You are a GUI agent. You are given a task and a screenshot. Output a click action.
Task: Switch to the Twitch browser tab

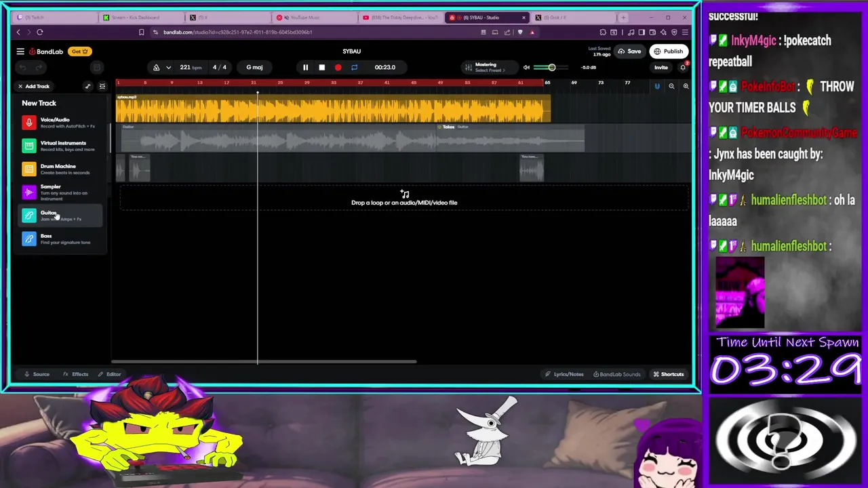point(54,18)
